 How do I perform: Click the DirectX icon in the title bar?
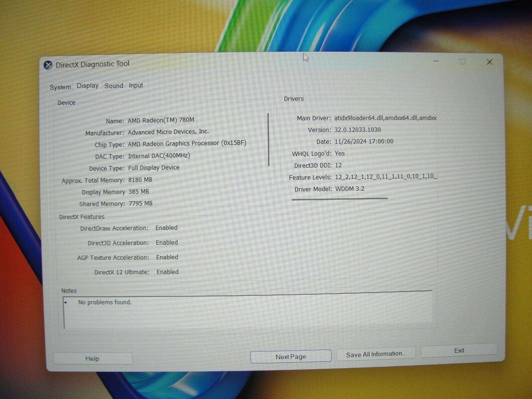48,65
